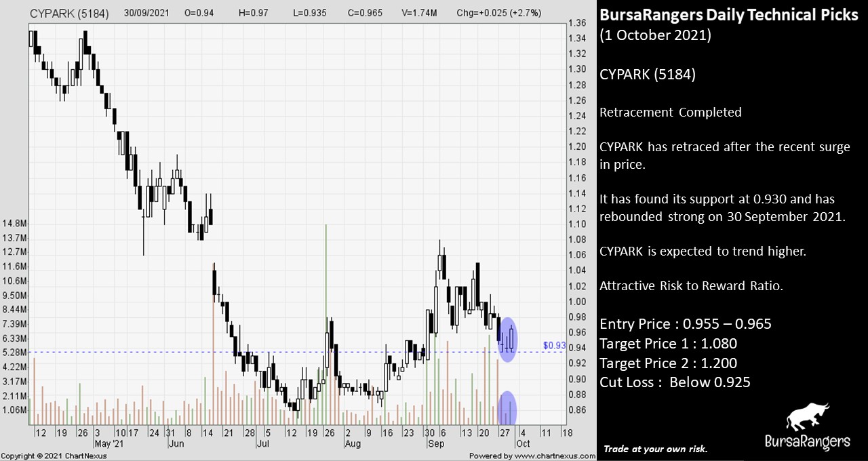Open the www.chartnexus.com powered-by link
This screenshot has height=461, width=868.
tap(532, 456)
